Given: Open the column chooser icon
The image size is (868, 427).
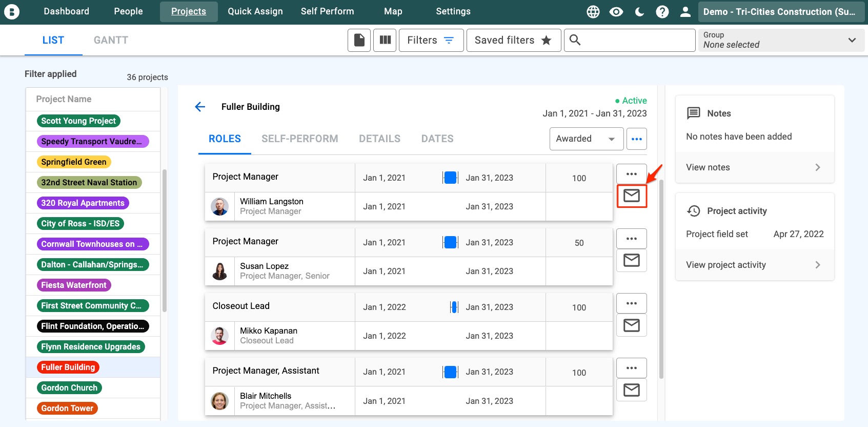Looking at the screenshot, I should (x=385, y=40).
